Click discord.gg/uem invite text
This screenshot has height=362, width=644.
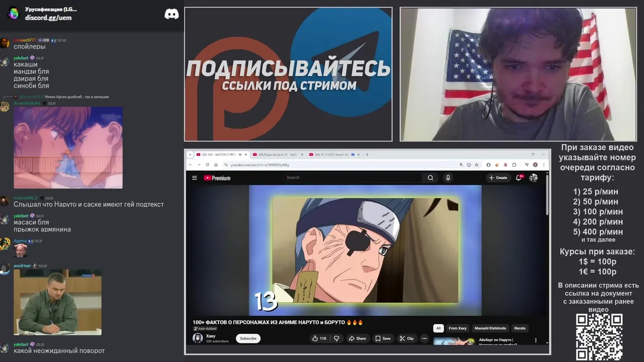48,18
